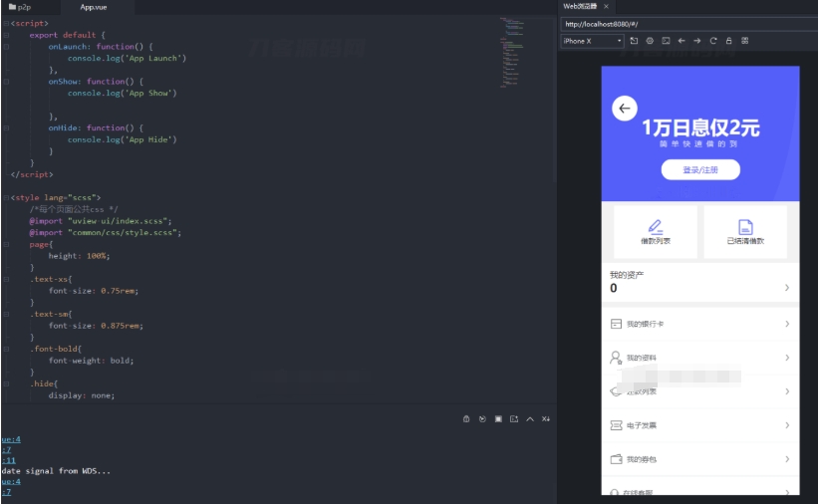818x504 pixels.
Task: Open the iPhone X device dropdown
Action: [x=592, y=41]
